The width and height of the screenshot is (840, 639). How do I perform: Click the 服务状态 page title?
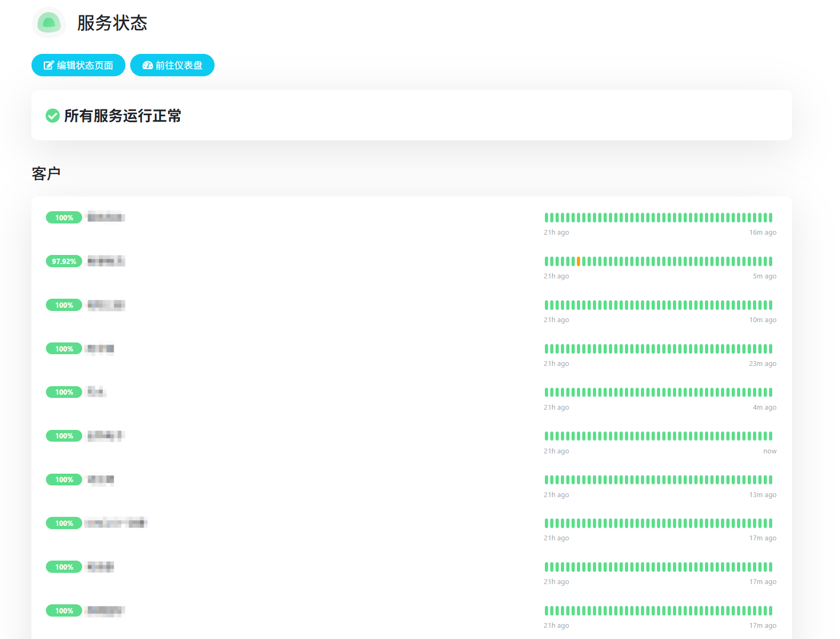click(112, 23)
